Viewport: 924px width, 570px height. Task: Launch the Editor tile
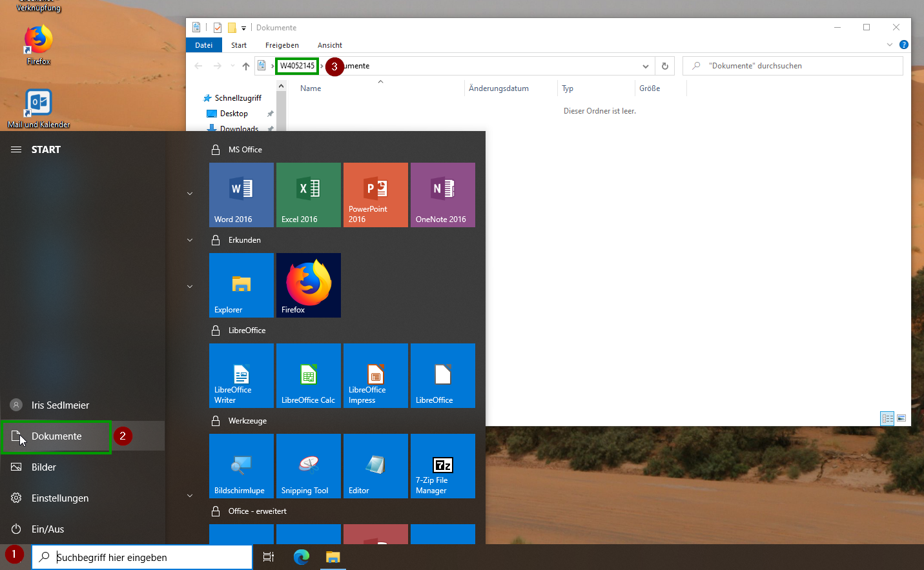tap(376, 466)
